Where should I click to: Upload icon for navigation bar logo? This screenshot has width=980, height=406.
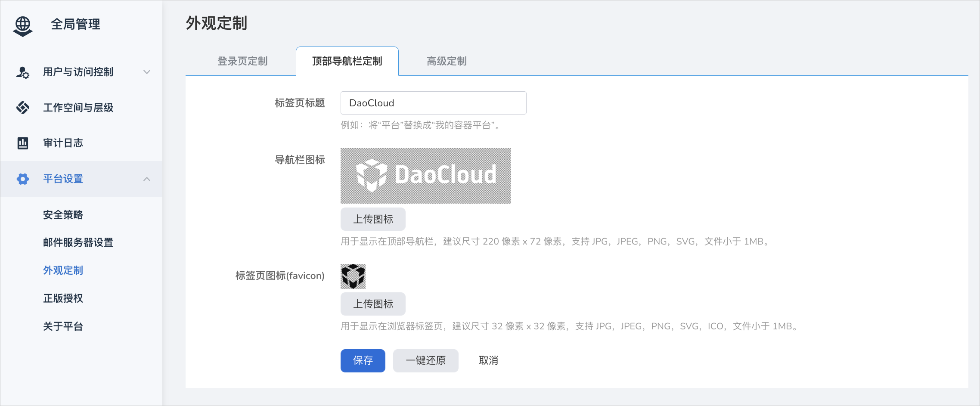point(373,219)
